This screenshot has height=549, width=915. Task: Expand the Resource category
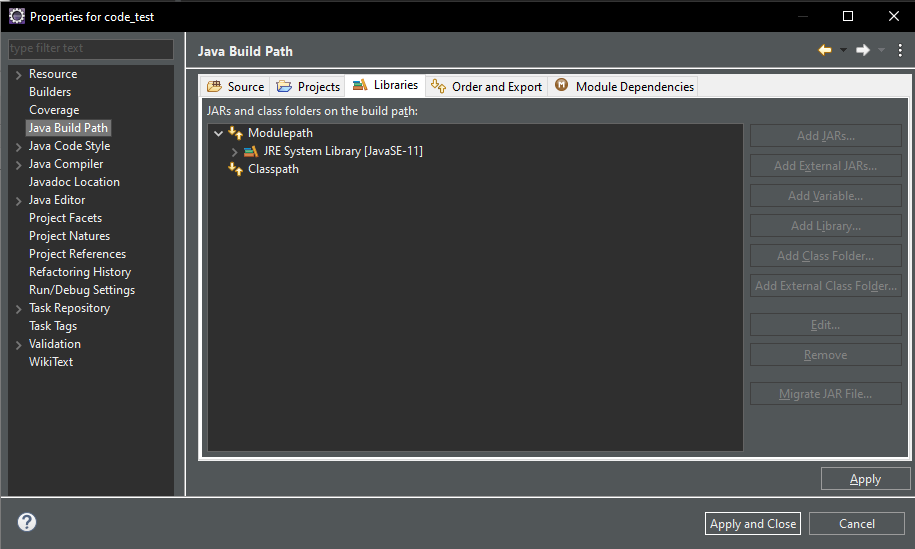click(x=19, y=75)
